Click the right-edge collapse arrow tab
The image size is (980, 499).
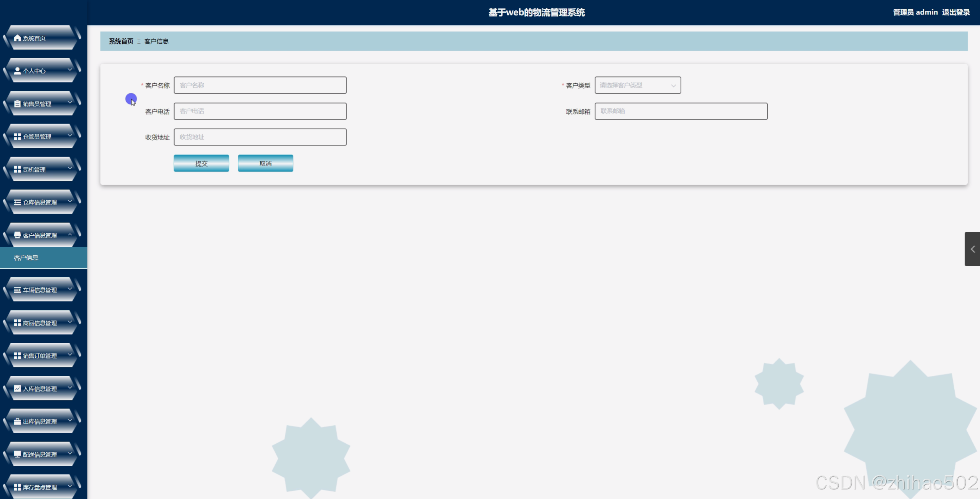point(972,249)
